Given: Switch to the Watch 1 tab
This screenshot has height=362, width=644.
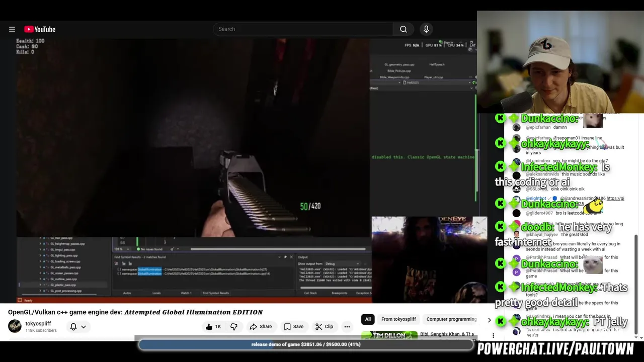Looking at the screenshot, I should (186, 293).
